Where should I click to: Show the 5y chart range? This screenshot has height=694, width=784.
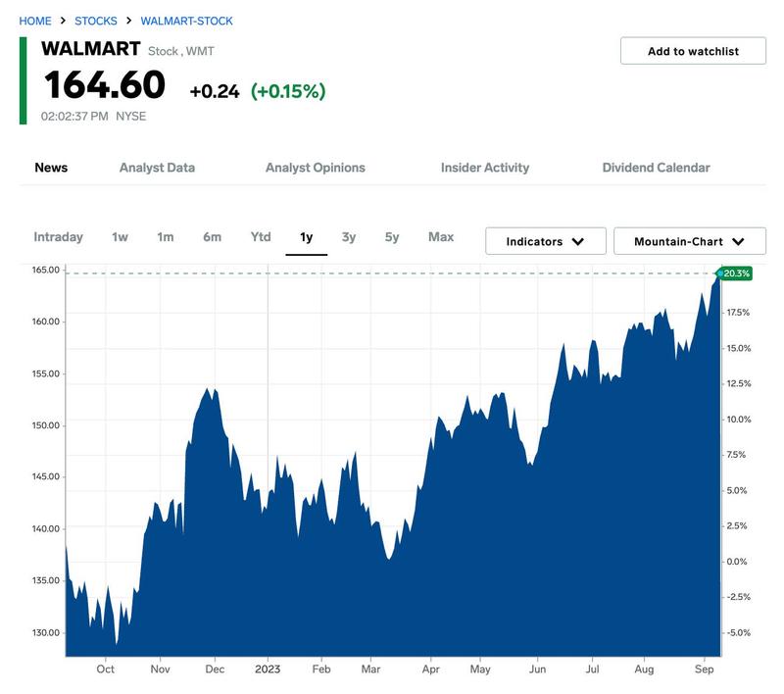(x=392, y=237)
